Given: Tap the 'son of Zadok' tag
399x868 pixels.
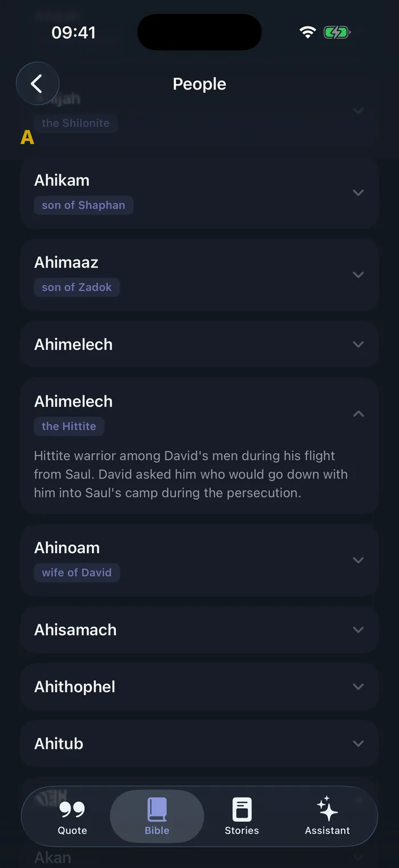Looking at the screenshot, I should point(77,287).
